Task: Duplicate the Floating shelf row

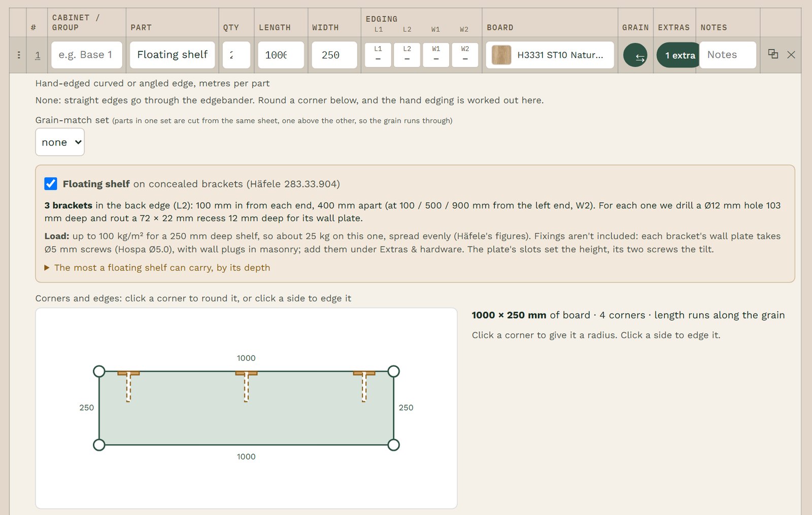Action: (x=773, y=54)
